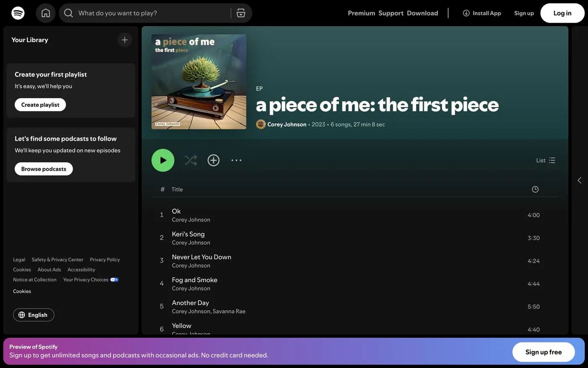Open Safety & Privacy Center link
The width and height of the screenshot is (588, 368).
[x=58, y=259]
